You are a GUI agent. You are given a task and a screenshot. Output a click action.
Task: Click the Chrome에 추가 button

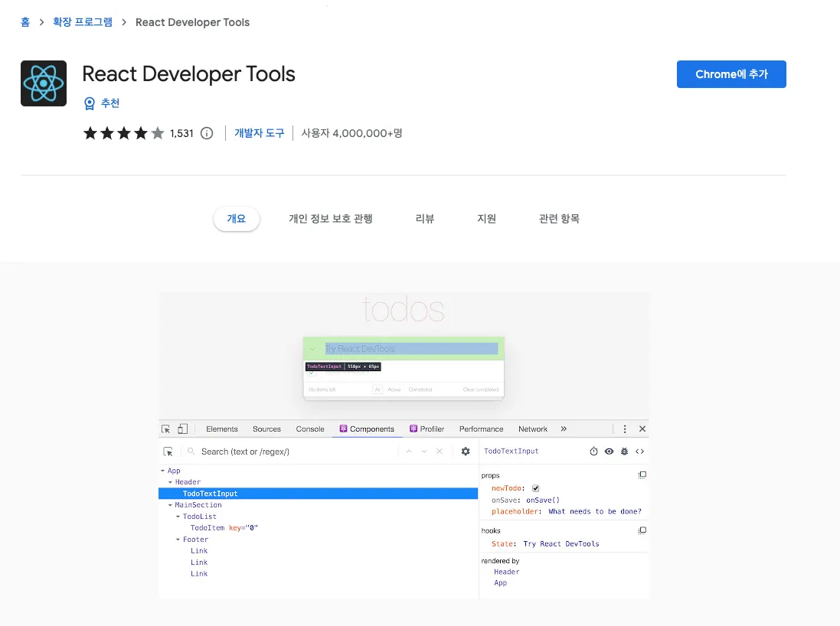click(731, 74)
